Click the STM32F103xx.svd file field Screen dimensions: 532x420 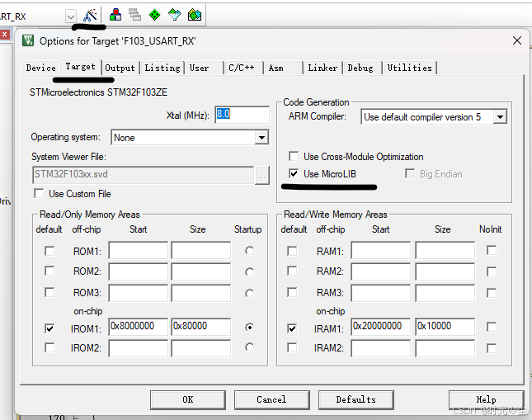click(143, 175)
